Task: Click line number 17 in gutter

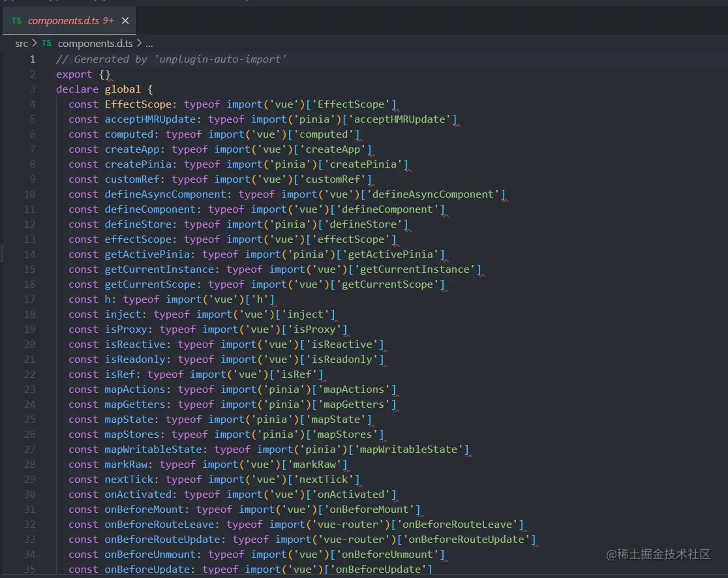Action: coord(30,299)
